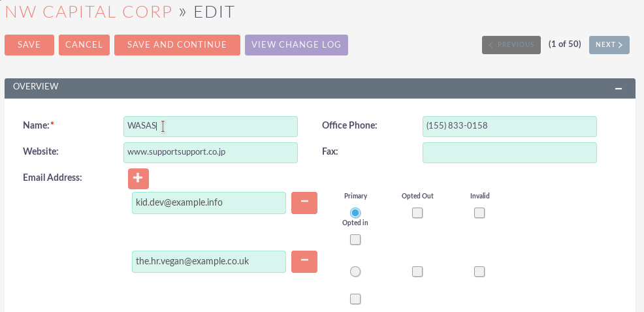Click Save and Continue
The width and height of the screenshot is (644, 312).
coord(177,45)
